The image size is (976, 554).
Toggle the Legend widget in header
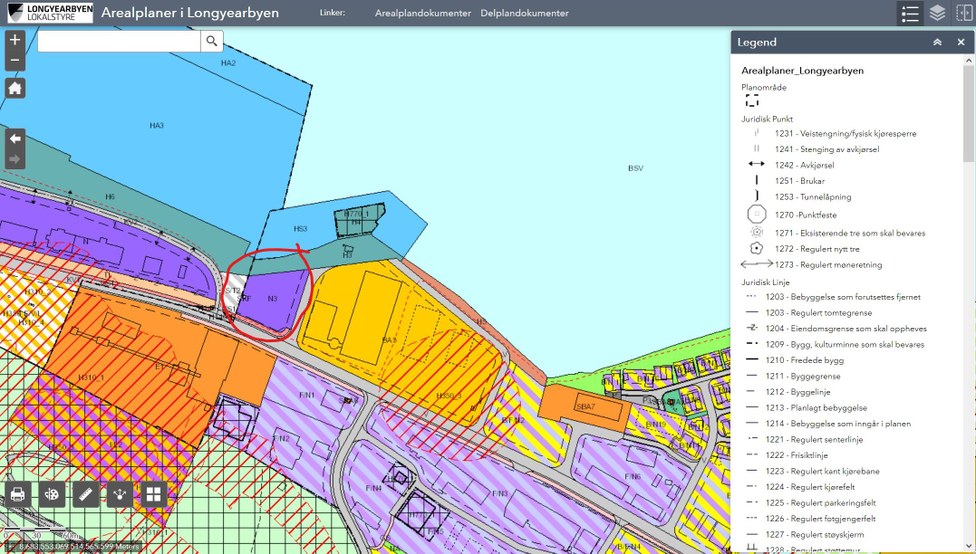[x=910, y=13]
